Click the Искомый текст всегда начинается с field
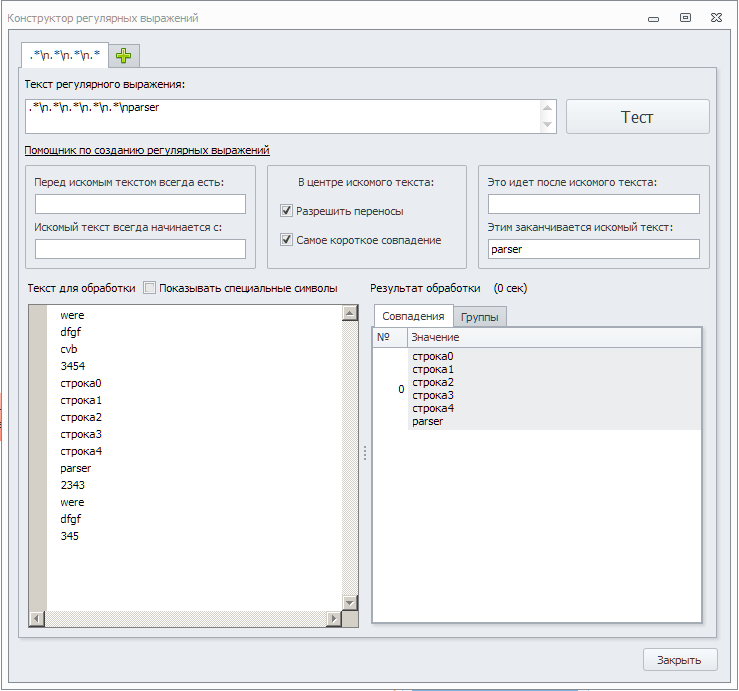Viewport: 739px width, 691px height. point(140,249)
